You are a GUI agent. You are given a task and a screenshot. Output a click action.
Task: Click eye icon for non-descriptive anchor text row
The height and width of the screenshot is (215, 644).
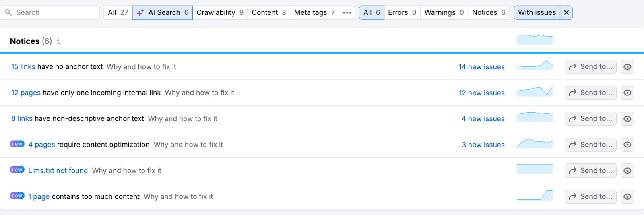click(627, 119)
